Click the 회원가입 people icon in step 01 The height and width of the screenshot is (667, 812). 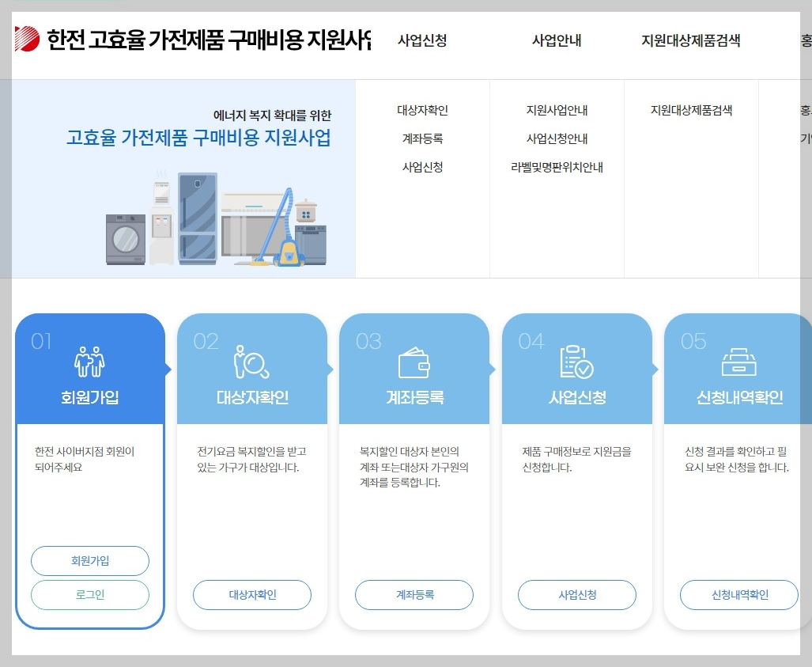(89, 362)
